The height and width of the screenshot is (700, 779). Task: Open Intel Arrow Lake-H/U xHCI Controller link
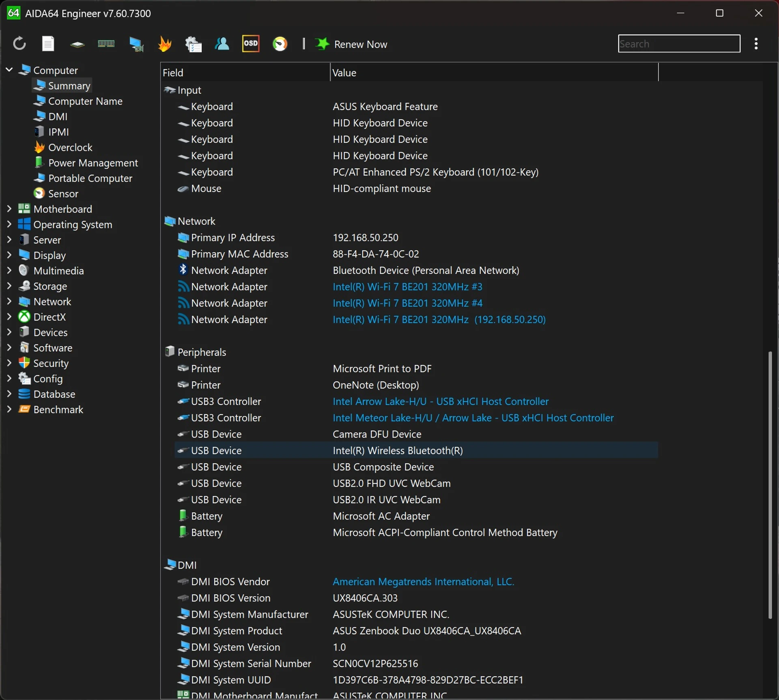[441, 402]
